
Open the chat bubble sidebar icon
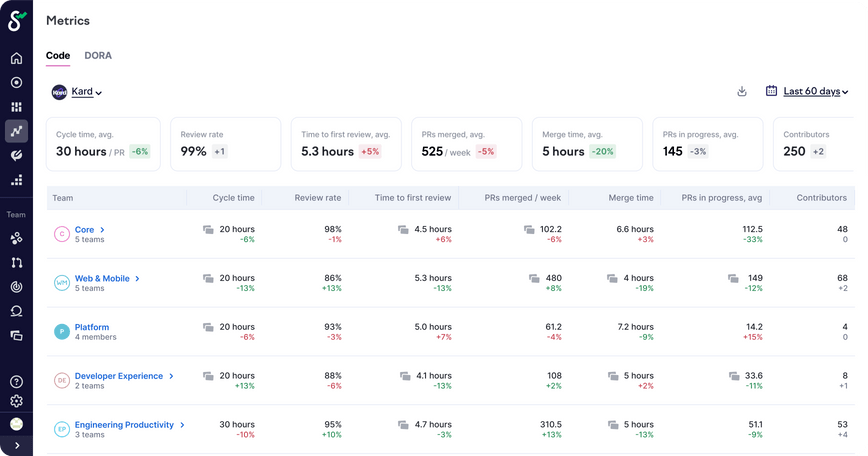17,311
